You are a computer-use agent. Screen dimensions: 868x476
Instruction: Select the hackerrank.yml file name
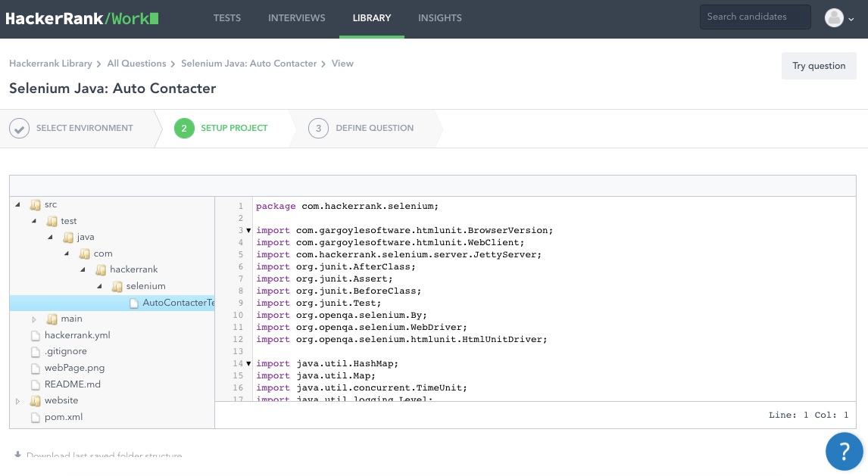tap(77, 335)
